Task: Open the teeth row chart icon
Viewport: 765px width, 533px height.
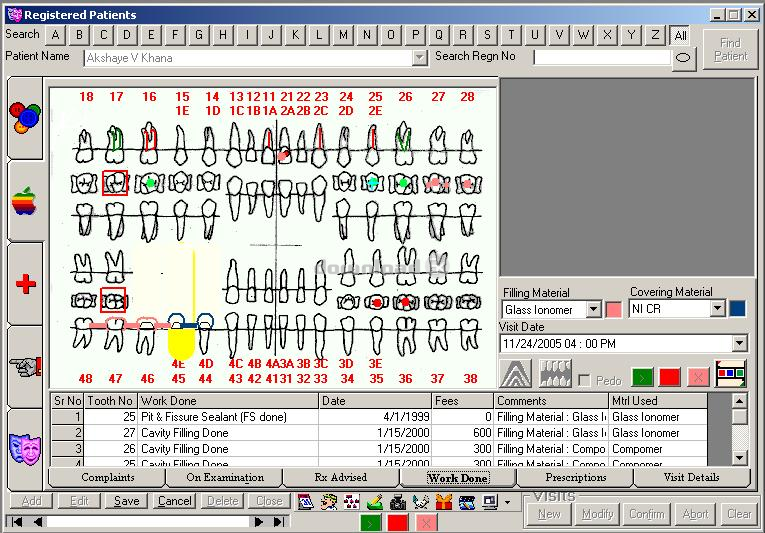Action: point(555,374)
